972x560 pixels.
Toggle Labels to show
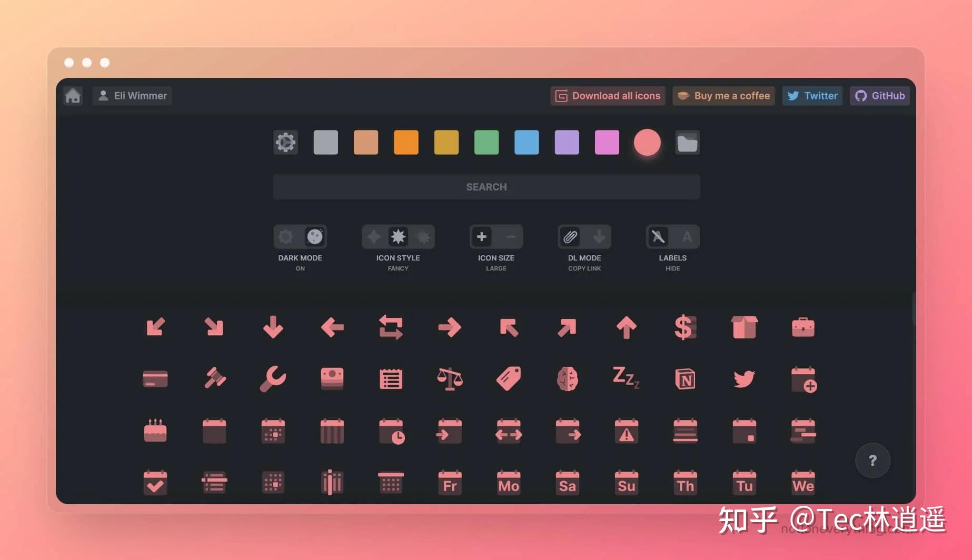687,236
